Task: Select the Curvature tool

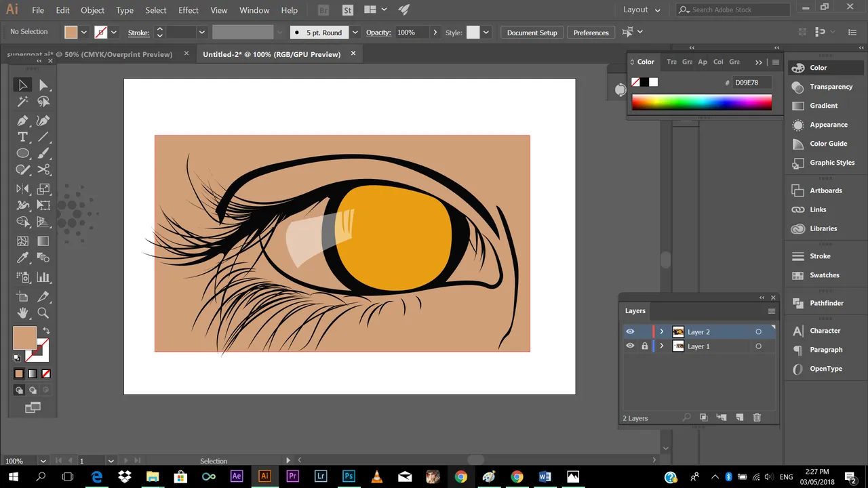Action: click(43, 121)
